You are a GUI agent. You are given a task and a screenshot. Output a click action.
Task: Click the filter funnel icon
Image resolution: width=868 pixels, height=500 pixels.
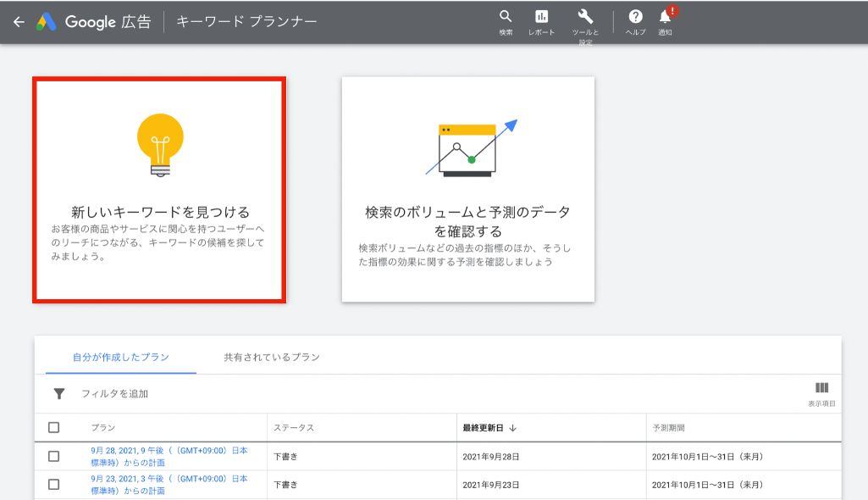(x=58, y=393)
